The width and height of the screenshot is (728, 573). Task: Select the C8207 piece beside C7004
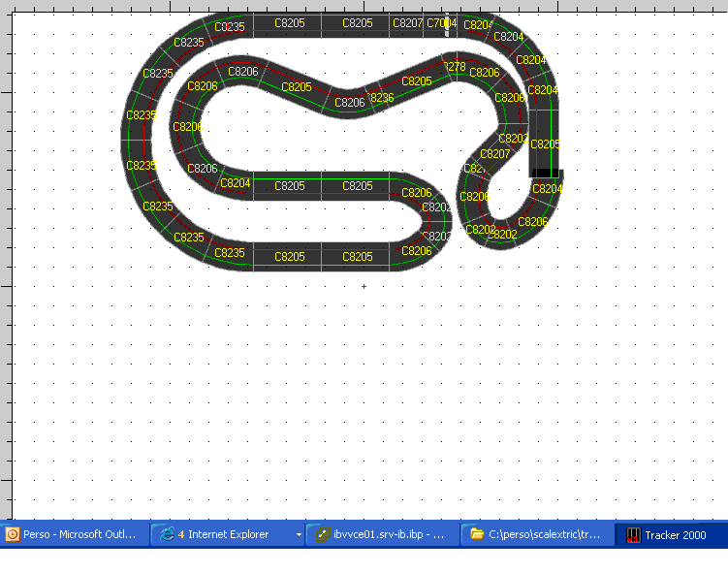(x=407, y=22)
